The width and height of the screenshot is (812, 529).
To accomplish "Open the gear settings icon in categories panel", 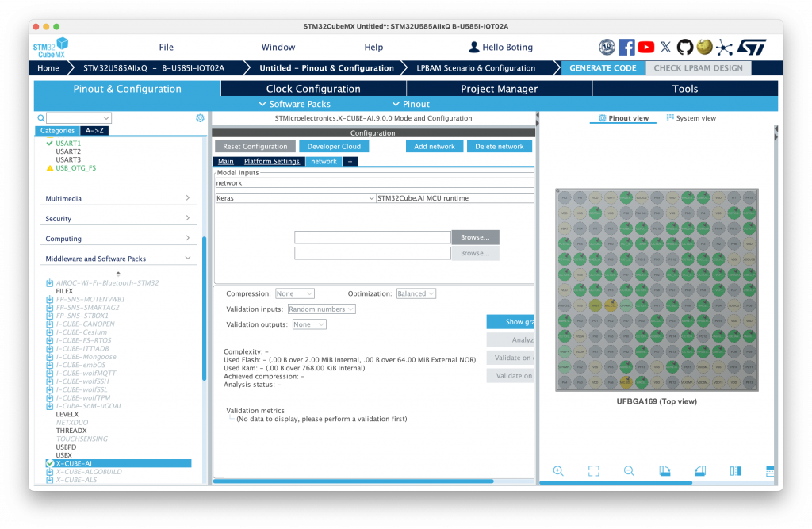I will tap(200, 118).
